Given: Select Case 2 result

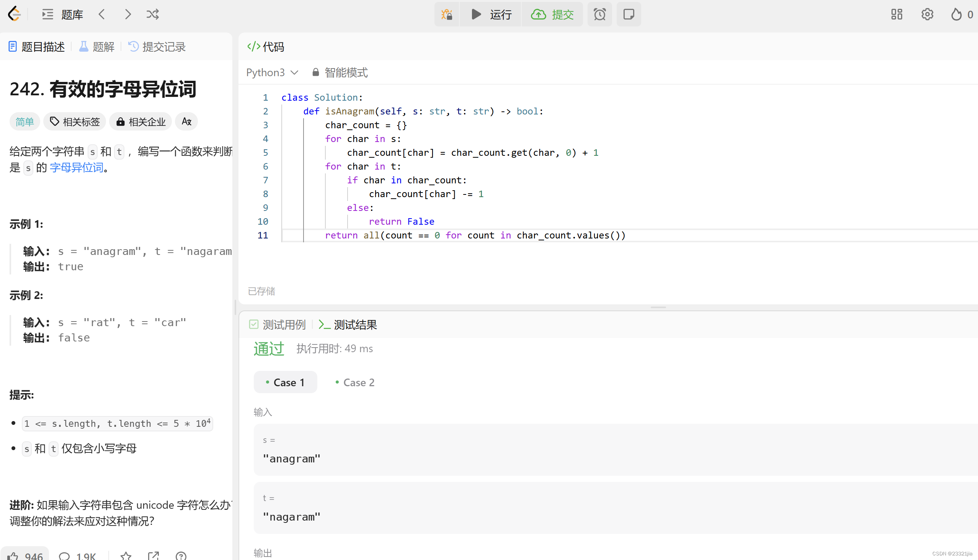Looking at the screenshot, I should (355, 382).
